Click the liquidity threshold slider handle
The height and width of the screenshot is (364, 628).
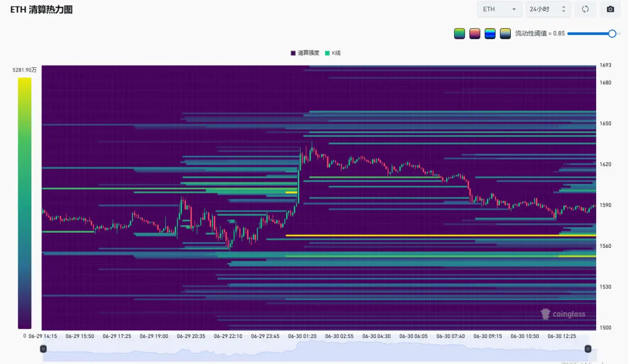tap(612, 33)
